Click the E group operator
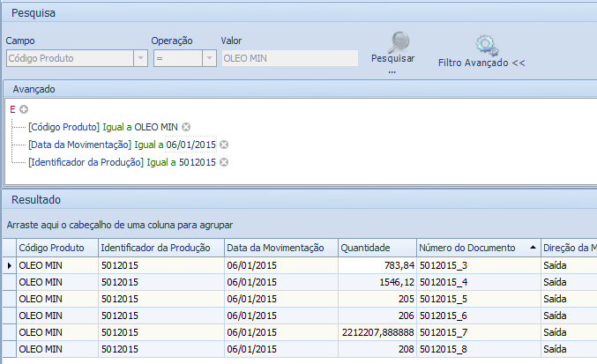This screenshot has width=597, height=364. [x=12, y=109]
